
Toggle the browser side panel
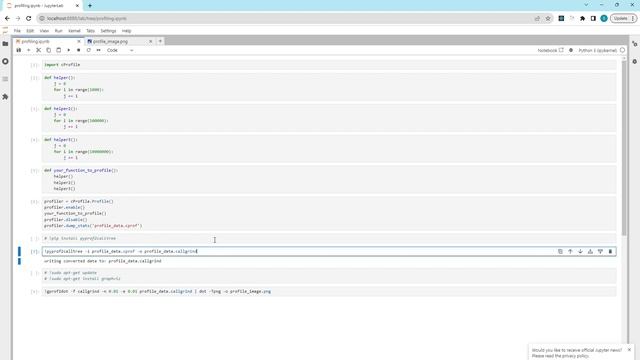[593, 18]
